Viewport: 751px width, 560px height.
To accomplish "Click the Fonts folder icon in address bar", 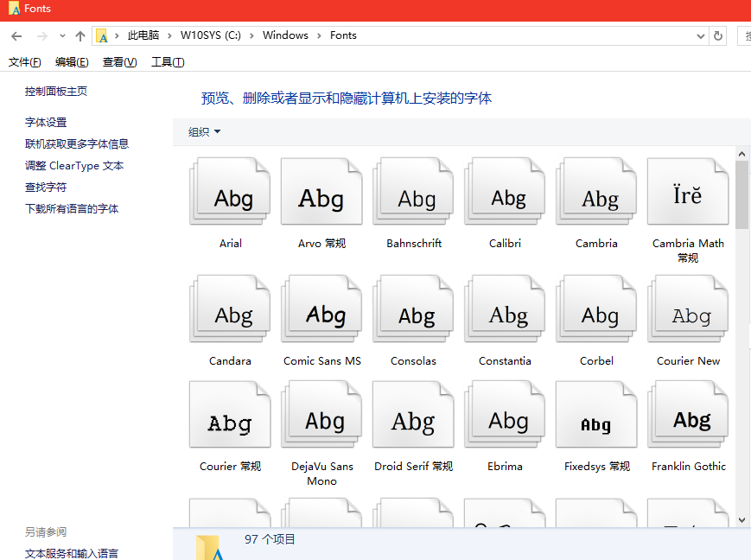I will [101, 36].
